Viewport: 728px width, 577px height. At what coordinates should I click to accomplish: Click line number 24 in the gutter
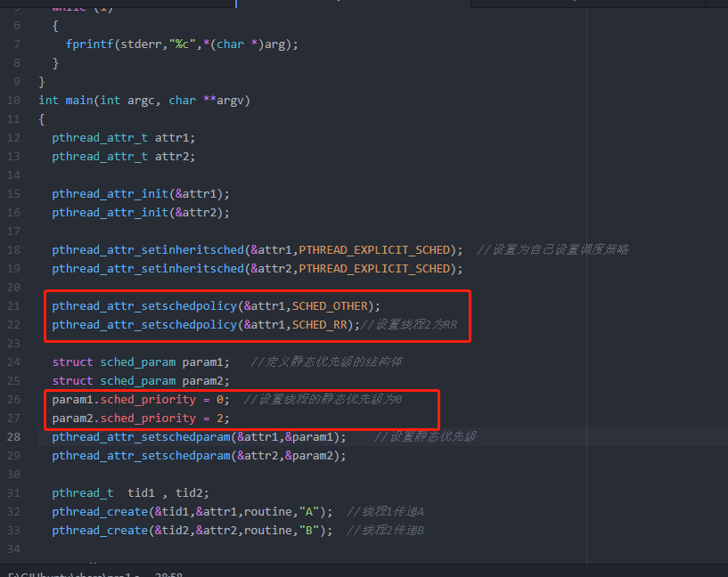tap(14, 362)
